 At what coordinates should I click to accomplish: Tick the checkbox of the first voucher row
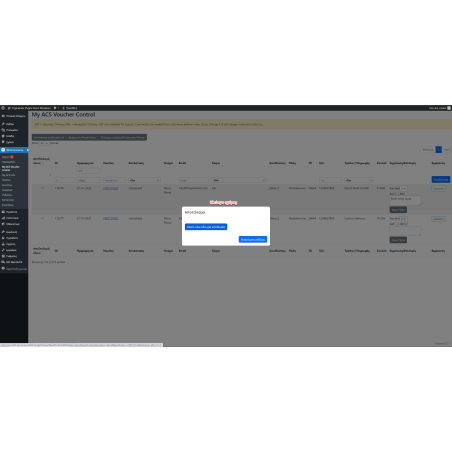click(42, 188)
